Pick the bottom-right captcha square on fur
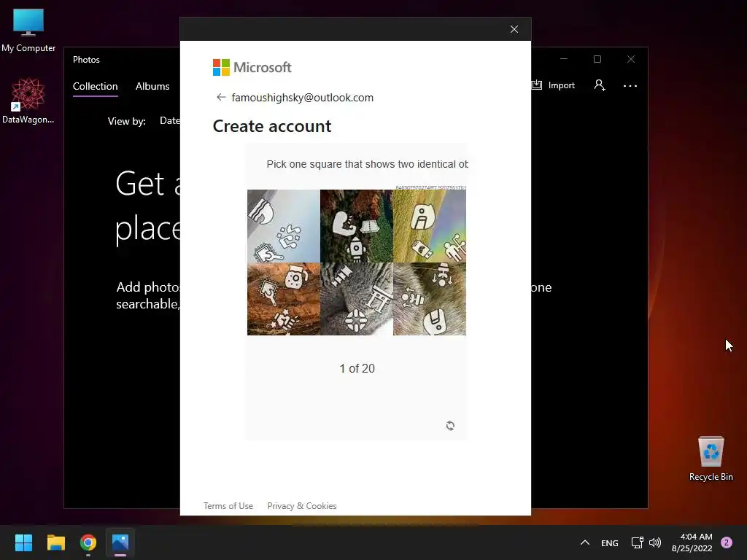Image resolution: width=747 pixels, height=560 pixels. click(x=430, y=299)
